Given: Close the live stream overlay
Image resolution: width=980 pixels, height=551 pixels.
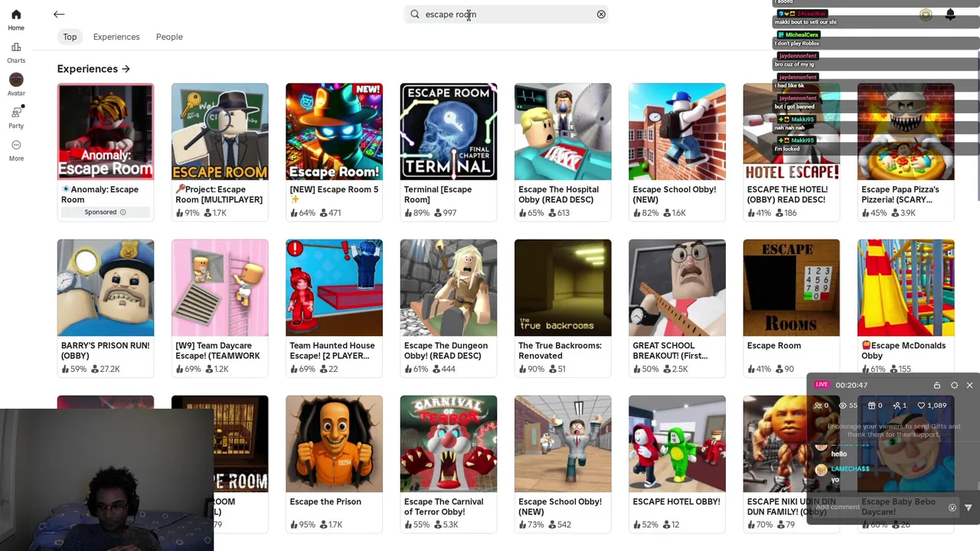Looking at the screenshot, I should coord(969,385).
